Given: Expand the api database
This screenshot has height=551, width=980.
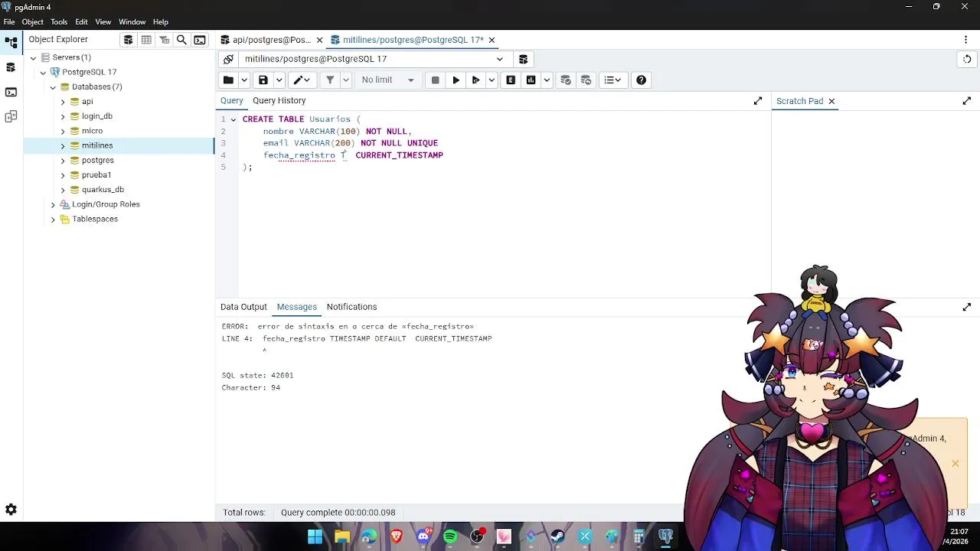Looking at the screenshot, I should [63, 101].
